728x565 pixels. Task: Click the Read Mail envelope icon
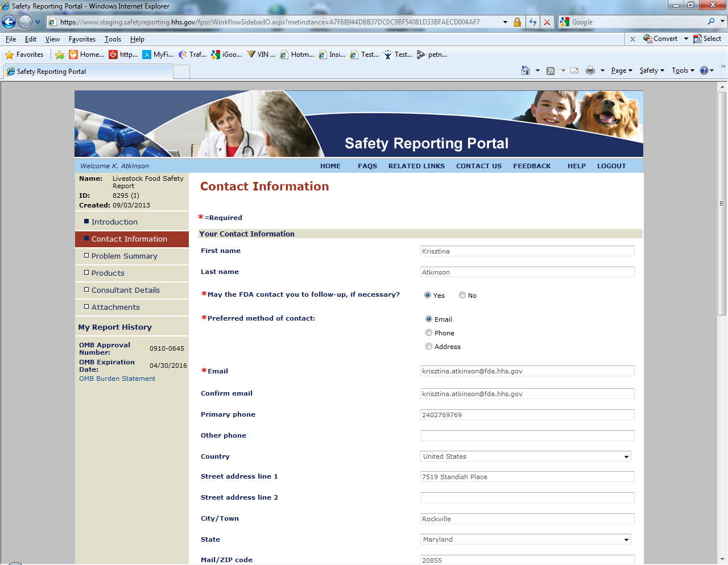click(574, 70)
